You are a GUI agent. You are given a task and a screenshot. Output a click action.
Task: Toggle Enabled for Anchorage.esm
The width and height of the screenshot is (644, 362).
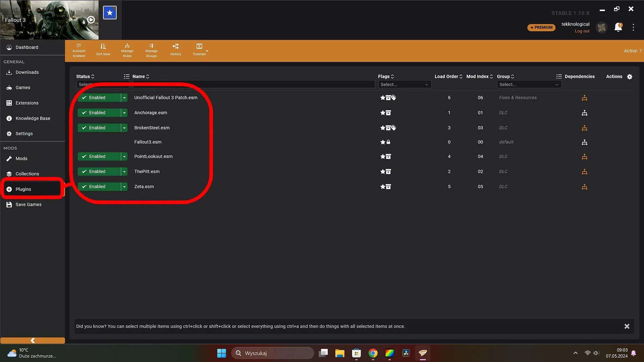coord(99,113)
